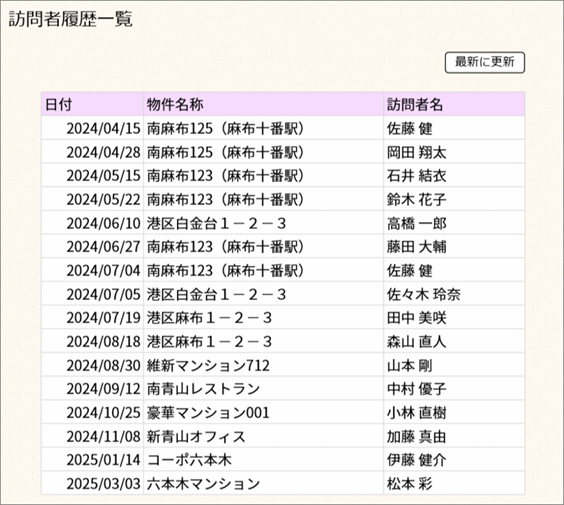The image size is (564, 505).
Task: Click the 訪問者履歴一覧 page title
Action: (70, 19)
